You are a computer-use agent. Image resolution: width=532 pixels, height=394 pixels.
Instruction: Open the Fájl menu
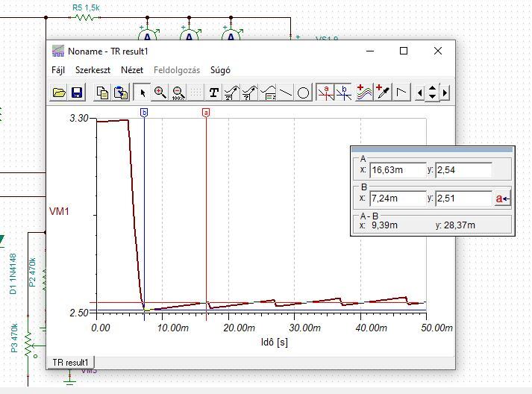coord(58,70)
